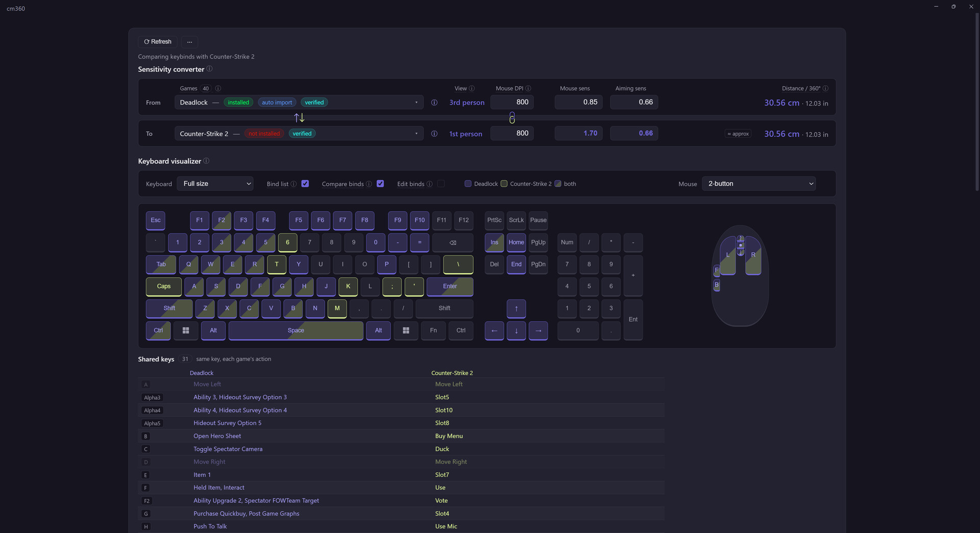Click the right mouse button on mouse diagram
980x533 pixels.
[753, 255]
